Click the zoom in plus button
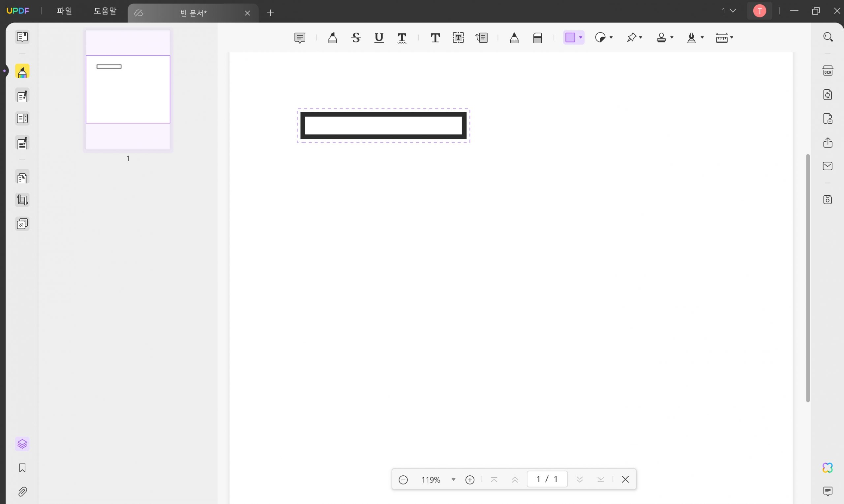This screenshot has height=504, width=844. point(470,480)
